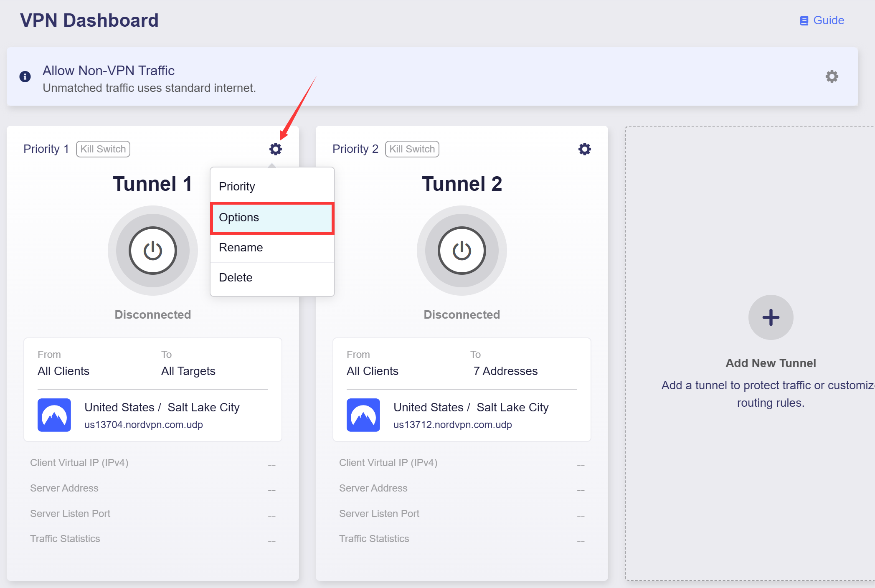The image size is (875, 588).
Task: Select Priority from the gear menu
Action: coord(272,186)
